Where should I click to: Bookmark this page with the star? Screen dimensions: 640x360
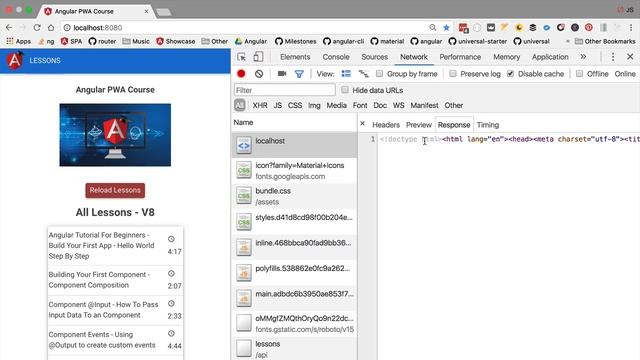pos(446,27)
